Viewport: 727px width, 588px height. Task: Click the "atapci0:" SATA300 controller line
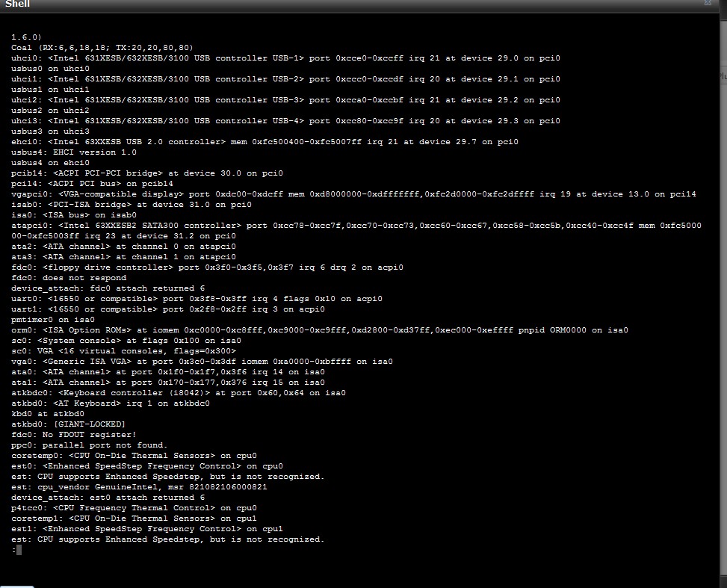coord(356,230)
